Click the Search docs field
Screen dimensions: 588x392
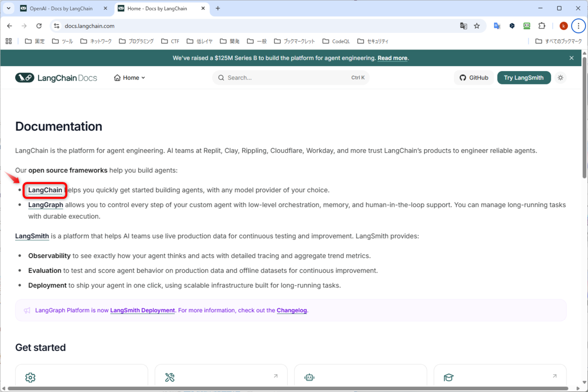point(291,78)
